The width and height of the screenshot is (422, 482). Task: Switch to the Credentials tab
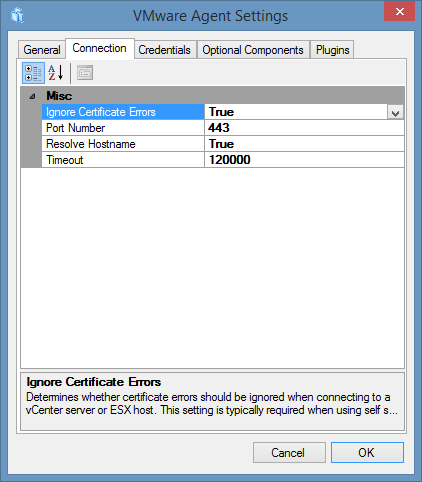[x=164, y=50]
